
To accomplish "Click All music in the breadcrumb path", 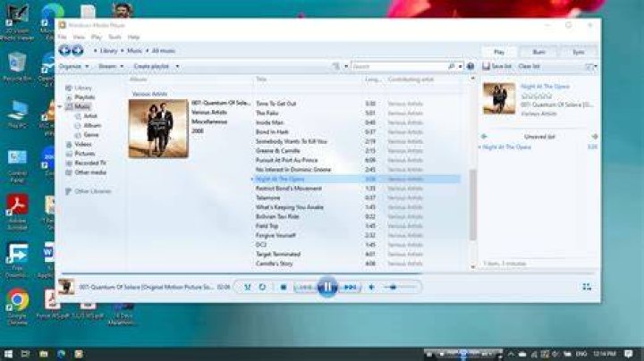I will point(164,50).
